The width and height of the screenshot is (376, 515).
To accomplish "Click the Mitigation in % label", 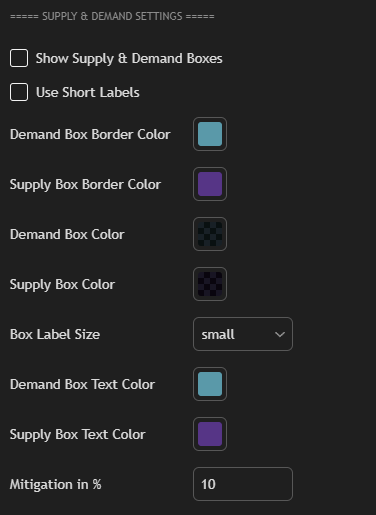I will [56, 485].
